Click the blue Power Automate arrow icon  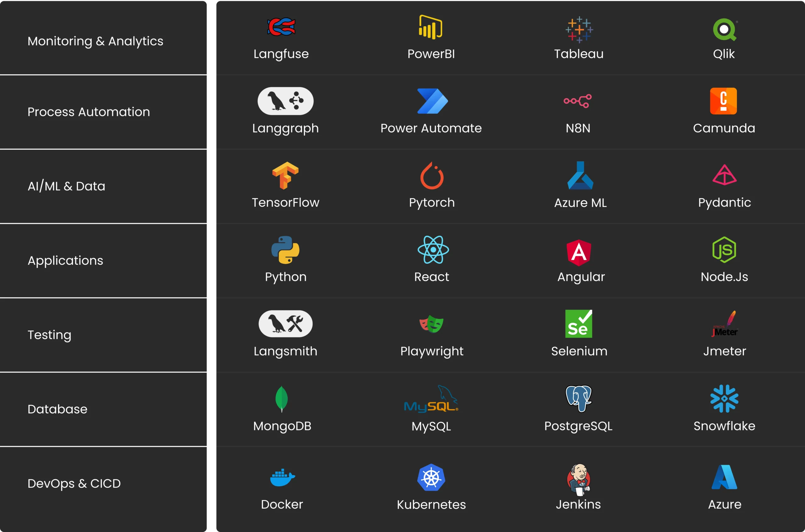(432, 101)
